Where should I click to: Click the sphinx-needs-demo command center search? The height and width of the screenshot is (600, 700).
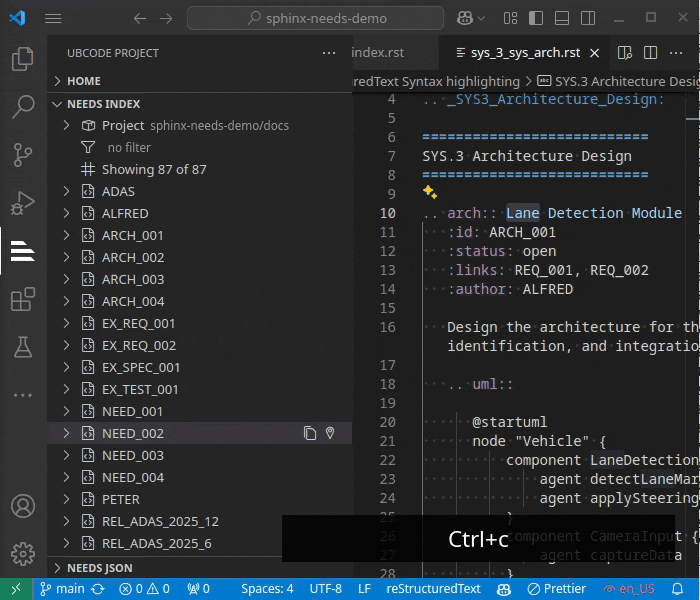click(316, 18)
